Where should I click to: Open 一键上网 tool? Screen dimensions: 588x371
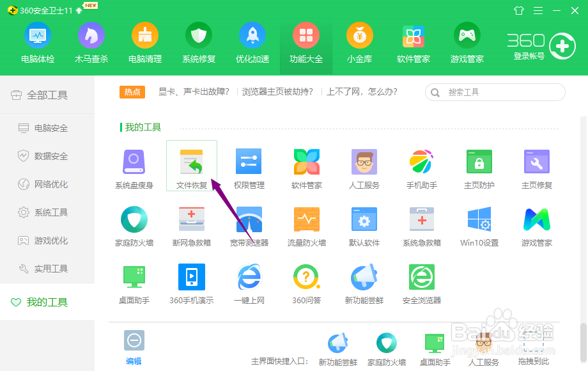point(249,284)
